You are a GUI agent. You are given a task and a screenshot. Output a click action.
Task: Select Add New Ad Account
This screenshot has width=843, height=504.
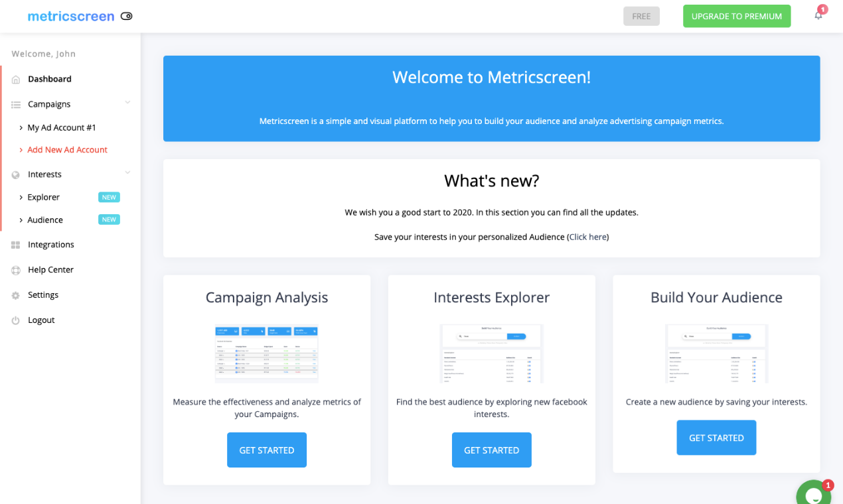pos(67,149)
